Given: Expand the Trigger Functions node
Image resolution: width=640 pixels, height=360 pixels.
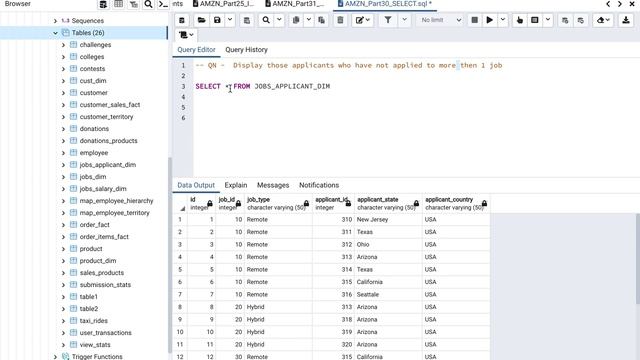Looking at the screenshot, I should click(x=55, y=357).
